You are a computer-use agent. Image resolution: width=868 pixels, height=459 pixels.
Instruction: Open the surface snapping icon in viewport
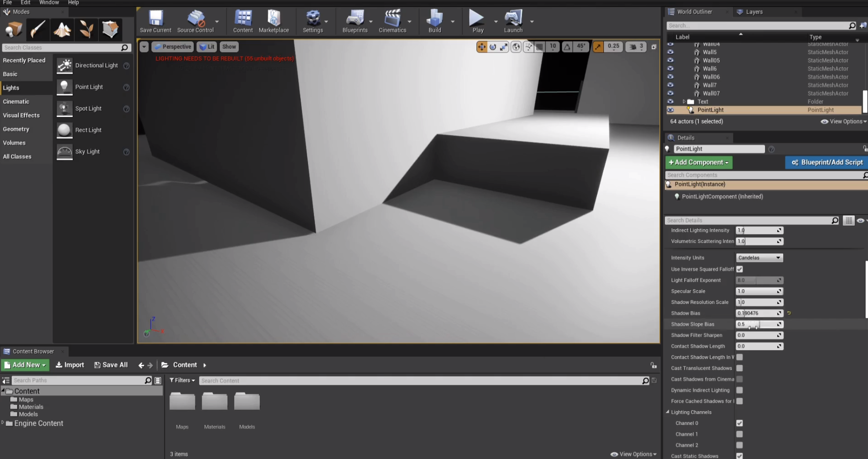tap(529, 47)
